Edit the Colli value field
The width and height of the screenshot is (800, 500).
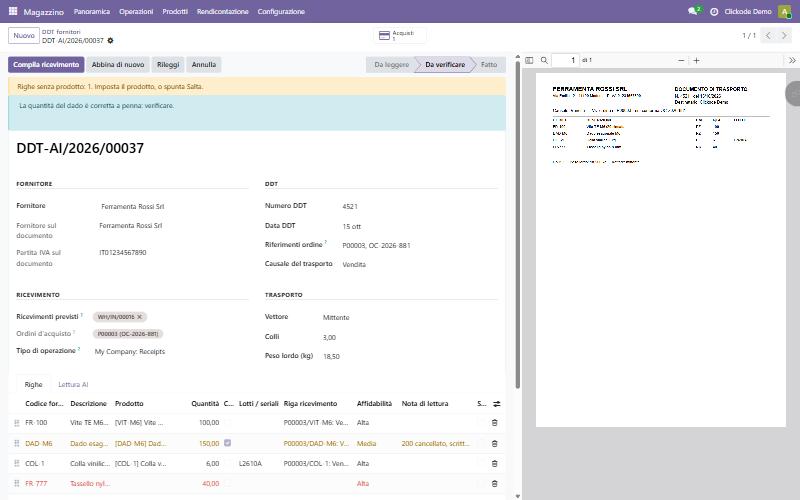point(409,337)
